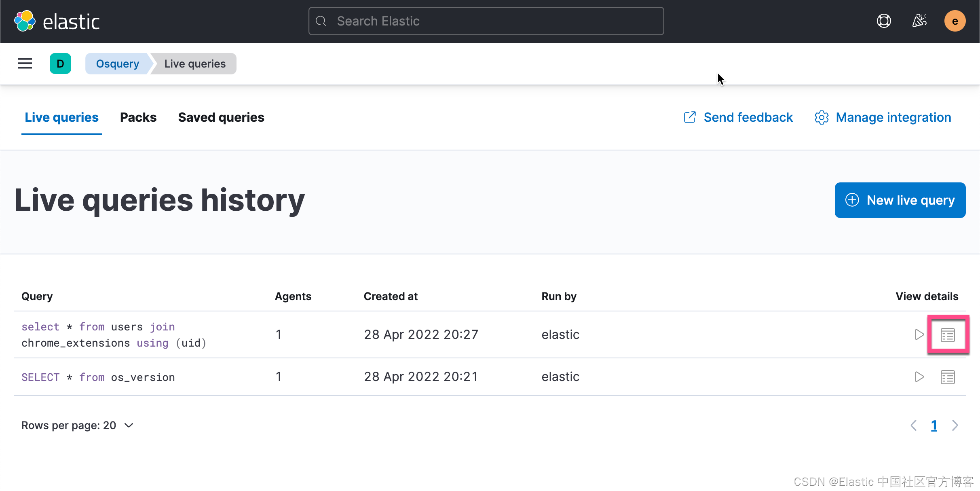Click the Elastic logo

(x=57, y=21)
